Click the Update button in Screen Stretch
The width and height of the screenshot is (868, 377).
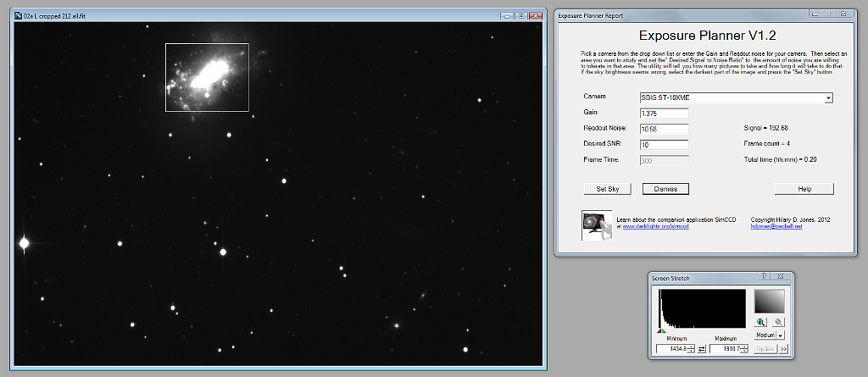coord(766,349)
